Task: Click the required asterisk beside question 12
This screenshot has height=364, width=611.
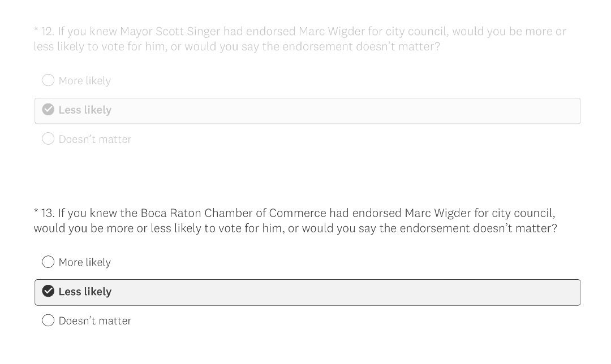Action: (x=36, y=31)
